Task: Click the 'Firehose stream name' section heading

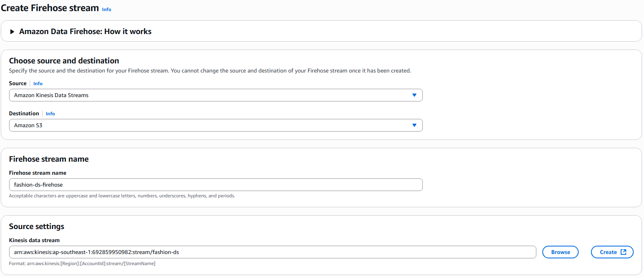Action: (x=49, y=159)
